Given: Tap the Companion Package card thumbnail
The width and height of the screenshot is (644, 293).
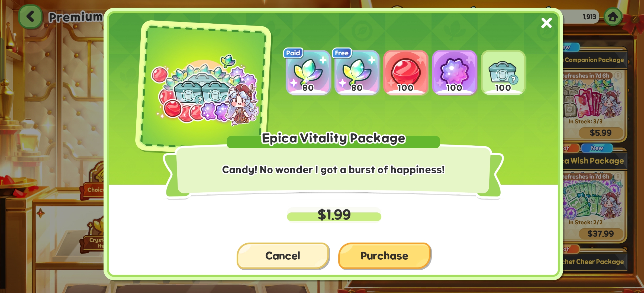Looking at the screenshot, I should tap(594, 100).
